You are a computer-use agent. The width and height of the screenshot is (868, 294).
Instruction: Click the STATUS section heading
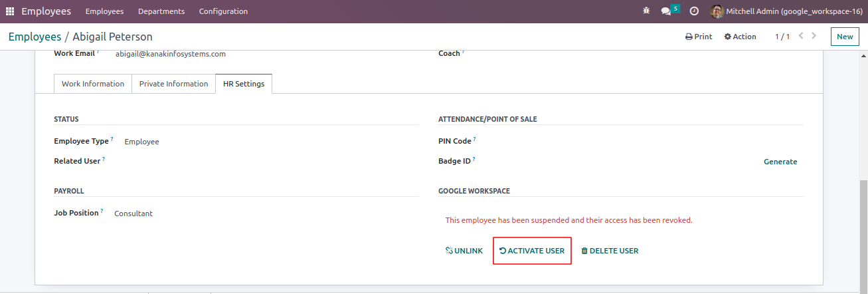coord(66,119)
